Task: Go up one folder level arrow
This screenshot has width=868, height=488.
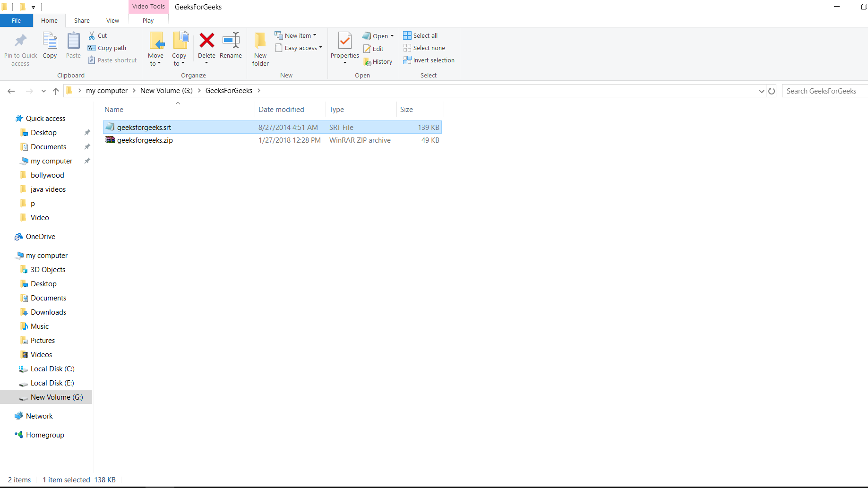Action: tap(56, 91)
